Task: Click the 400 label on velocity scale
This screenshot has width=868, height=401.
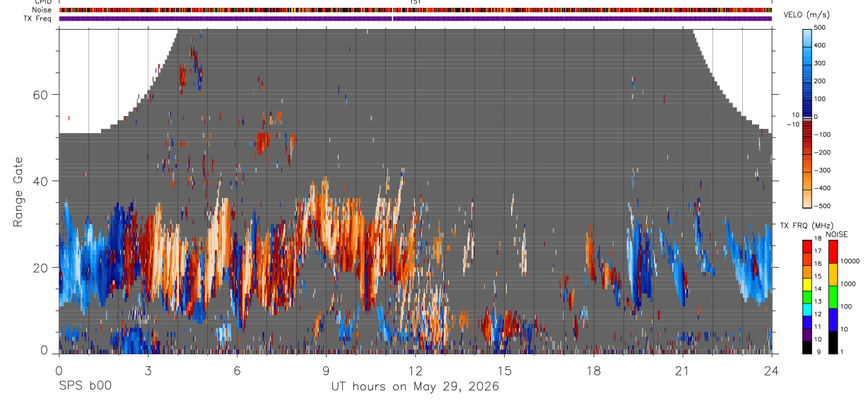Action: pos(820,45)
